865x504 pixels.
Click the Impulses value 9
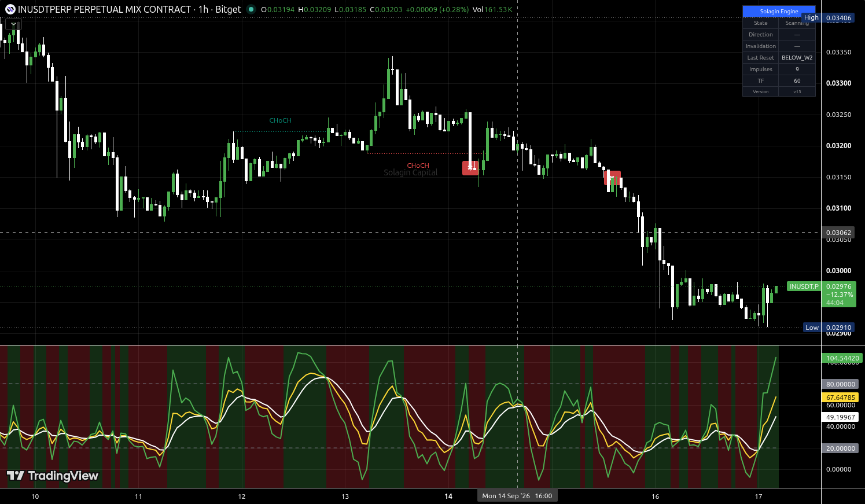(797, 69)
